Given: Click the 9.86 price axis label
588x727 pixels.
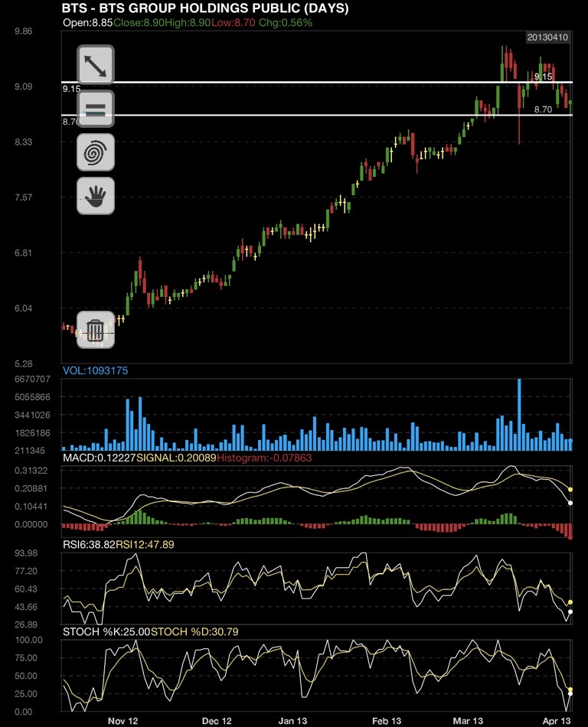Looking at the screenshot, I should point(23,31).
